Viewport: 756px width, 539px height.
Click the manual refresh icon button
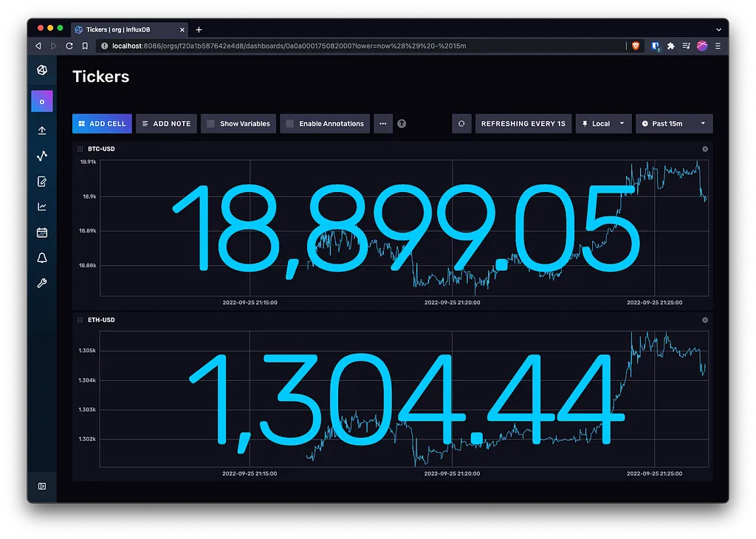pyautogui.click(x=461, y=124)
